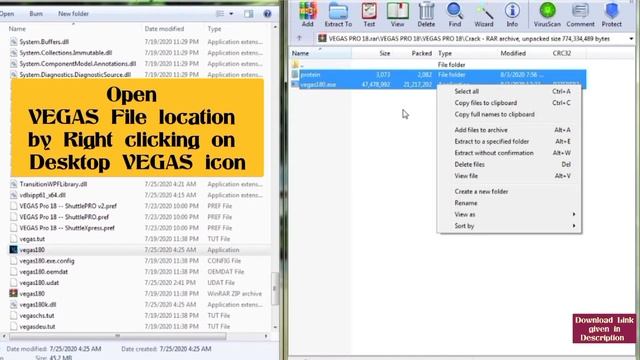Sort Explorer by Date modified column
The image size is (640, 360).
[164, 29]
